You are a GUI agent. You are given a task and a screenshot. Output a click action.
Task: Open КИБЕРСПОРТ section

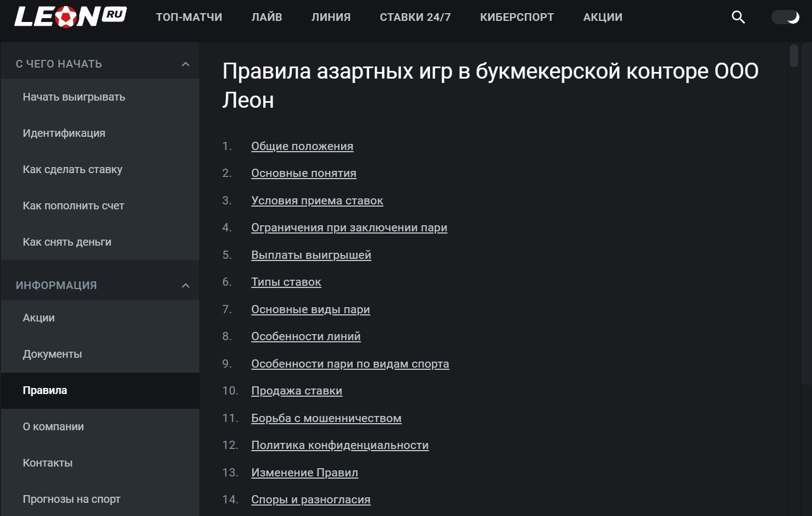(x=516, y=17)
